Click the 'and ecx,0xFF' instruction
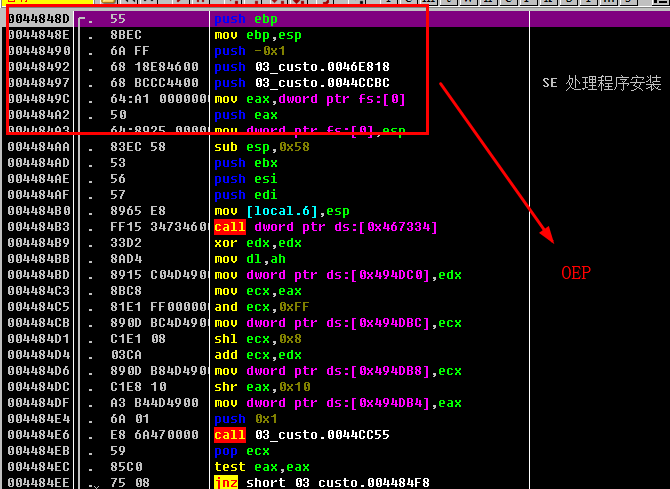The width and height of the screenshot is (670, 489). pyautogui.click(x=262, y=307)
